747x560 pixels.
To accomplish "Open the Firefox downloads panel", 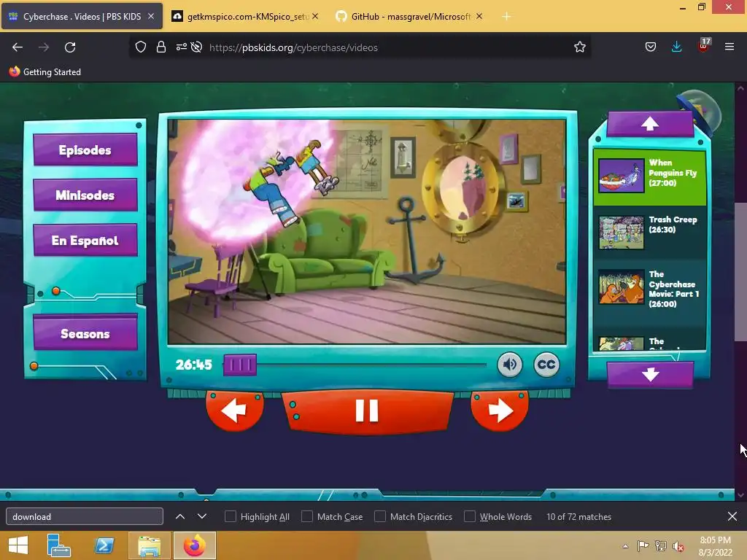I will click(676, 47).
